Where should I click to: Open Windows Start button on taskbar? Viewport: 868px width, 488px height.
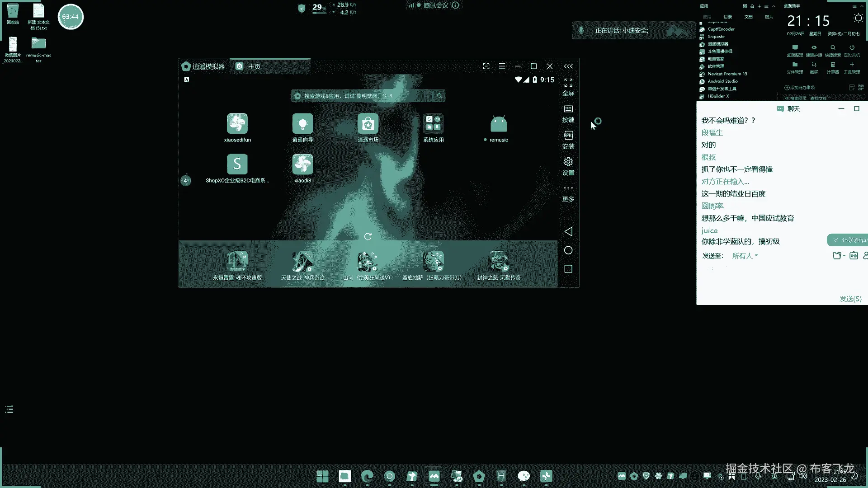click(x=322, y=476)
